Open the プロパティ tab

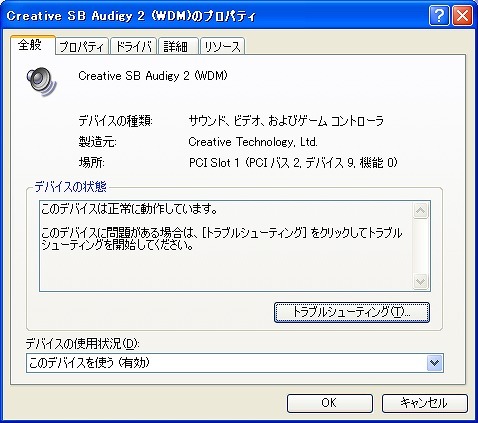(82, 46)
